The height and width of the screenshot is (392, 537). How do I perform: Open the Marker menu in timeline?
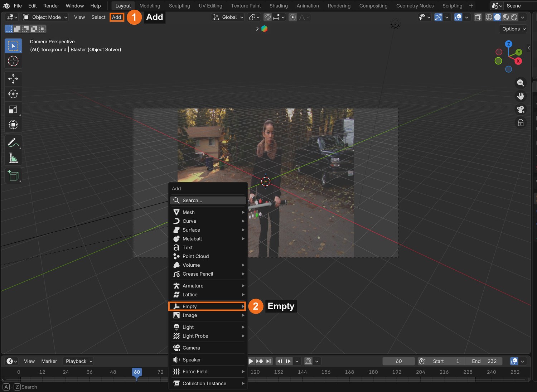(49, 361)
